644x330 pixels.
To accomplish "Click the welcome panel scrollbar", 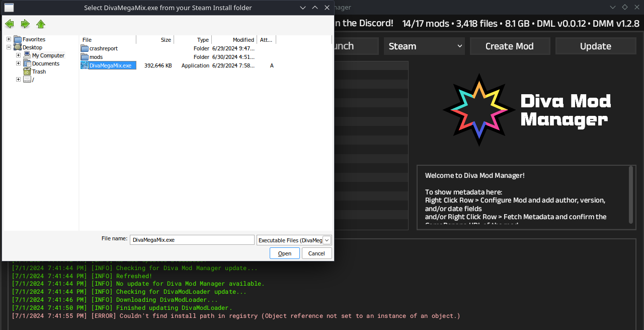I will click(x=631, y=194).
